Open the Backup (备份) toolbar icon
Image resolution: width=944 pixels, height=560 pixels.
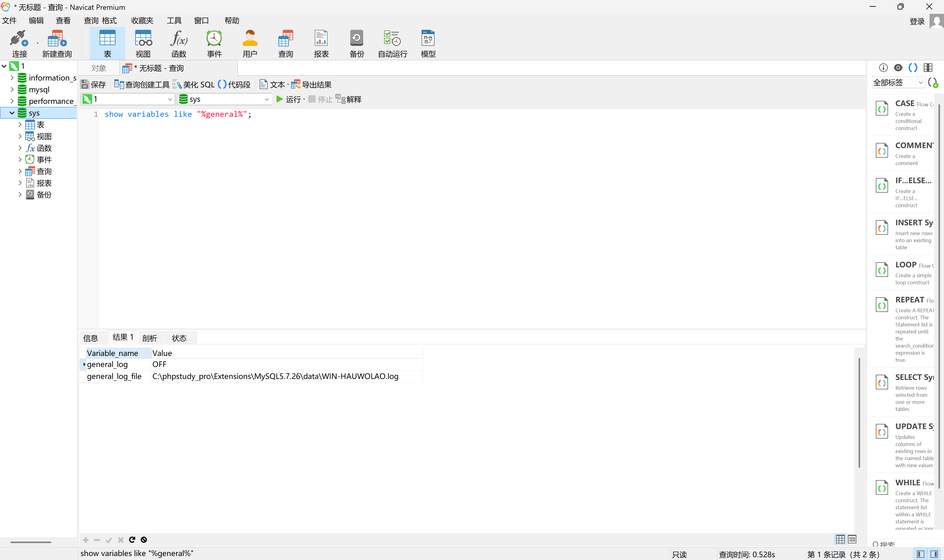coord(356,39)
